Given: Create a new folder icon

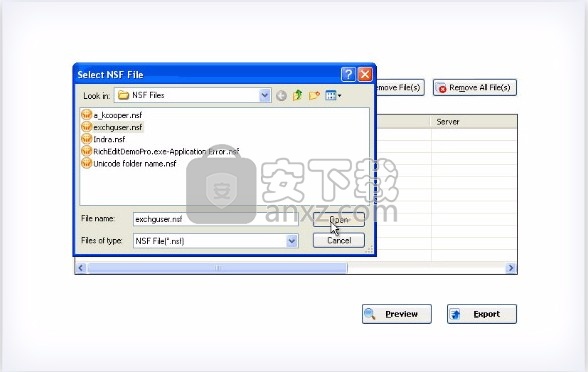Looking at the screenshot, I should click(x=314, y=96).
